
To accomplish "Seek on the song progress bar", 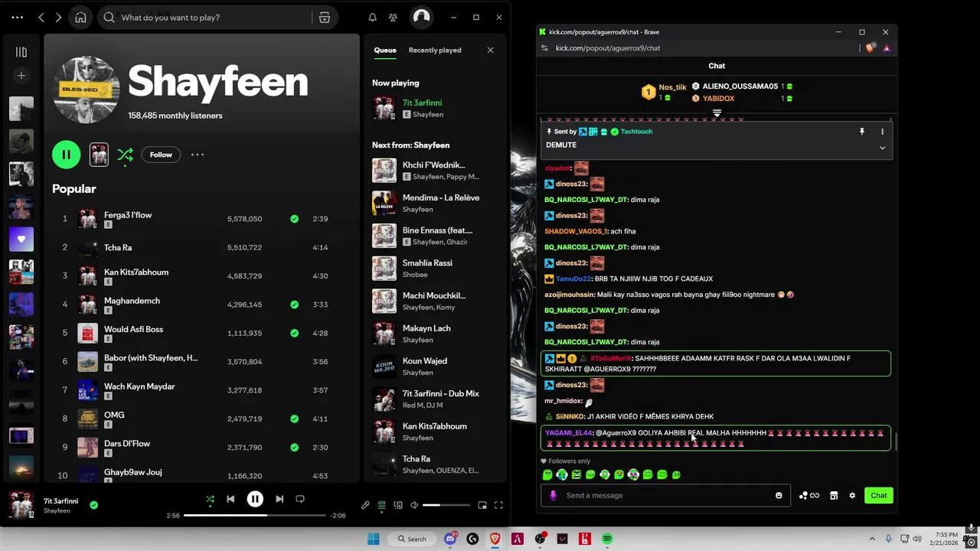I will (256, 515).
